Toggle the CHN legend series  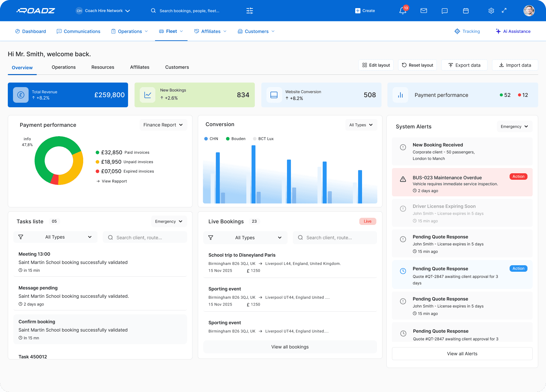pos(211,139)
